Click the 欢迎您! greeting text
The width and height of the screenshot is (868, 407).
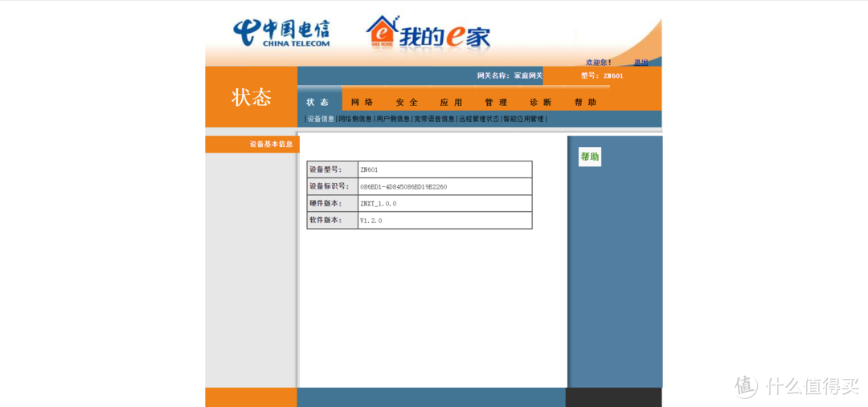(599, 63)
